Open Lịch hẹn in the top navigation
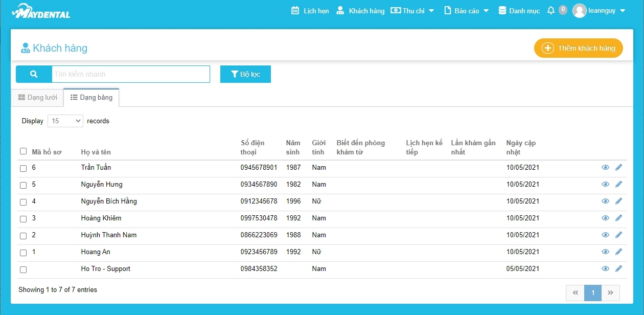 pos(310,11)
